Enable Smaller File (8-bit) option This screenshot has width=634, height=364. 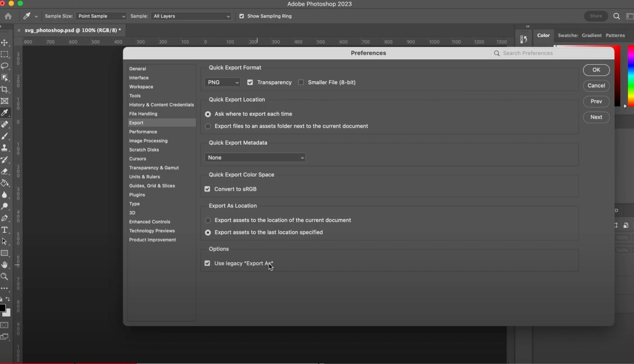(301, 82)
